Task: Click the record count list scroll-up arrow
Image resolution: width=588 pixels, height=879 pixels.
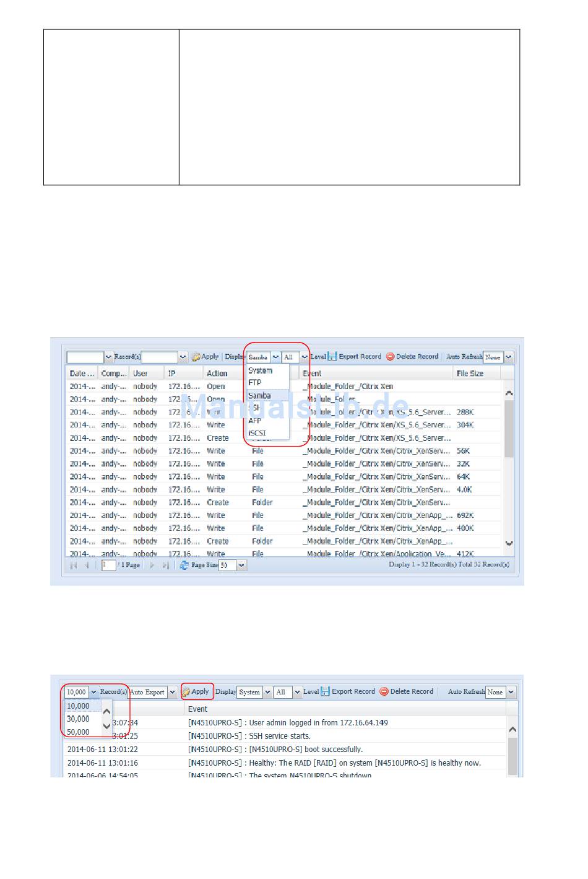Action: click(x=106, y=712)
